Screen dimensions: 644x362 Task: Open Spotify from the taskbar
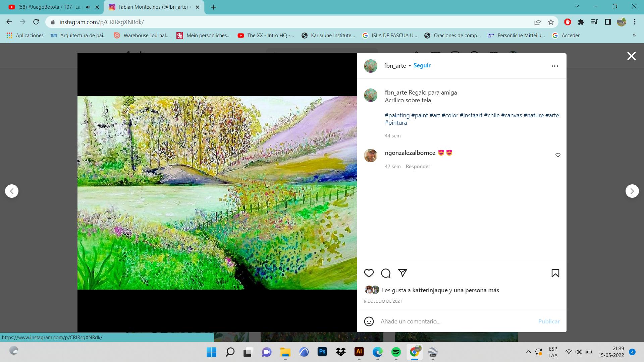(x=396, y=352)
